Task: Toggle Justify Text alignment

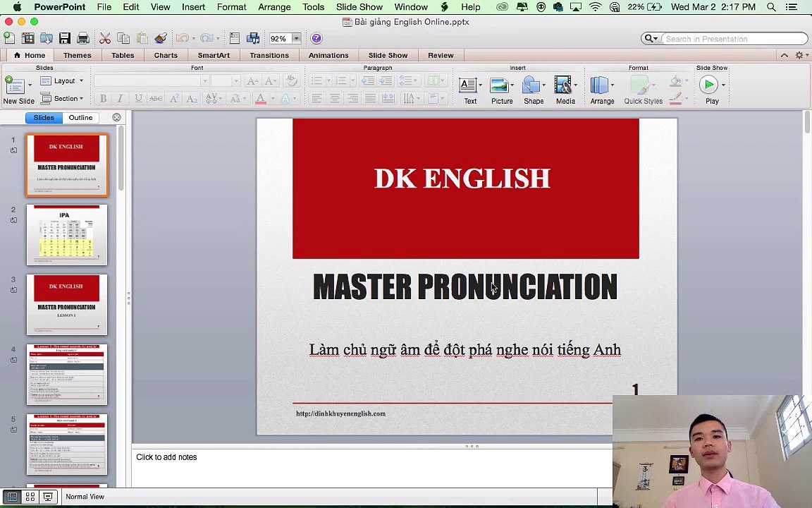Action: 370,99
